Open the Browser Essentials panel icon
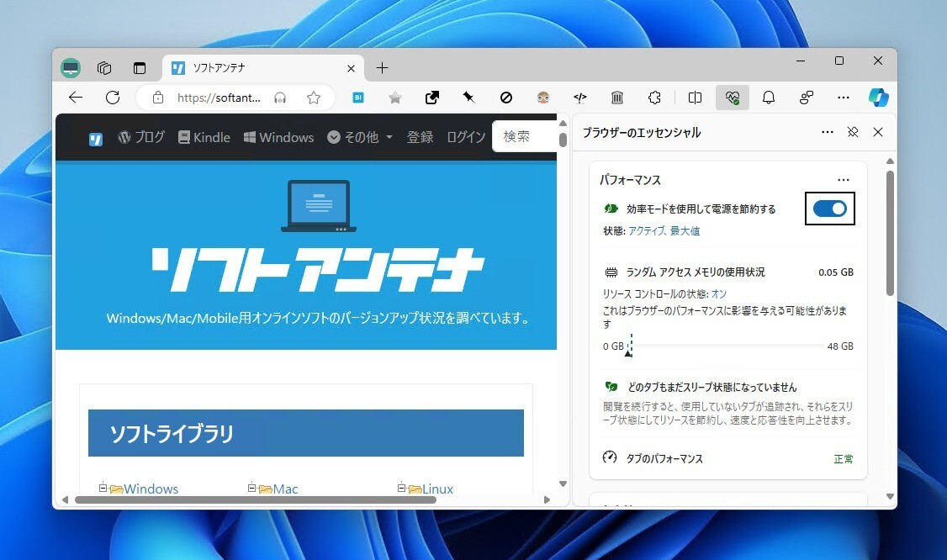 [732, 98]
